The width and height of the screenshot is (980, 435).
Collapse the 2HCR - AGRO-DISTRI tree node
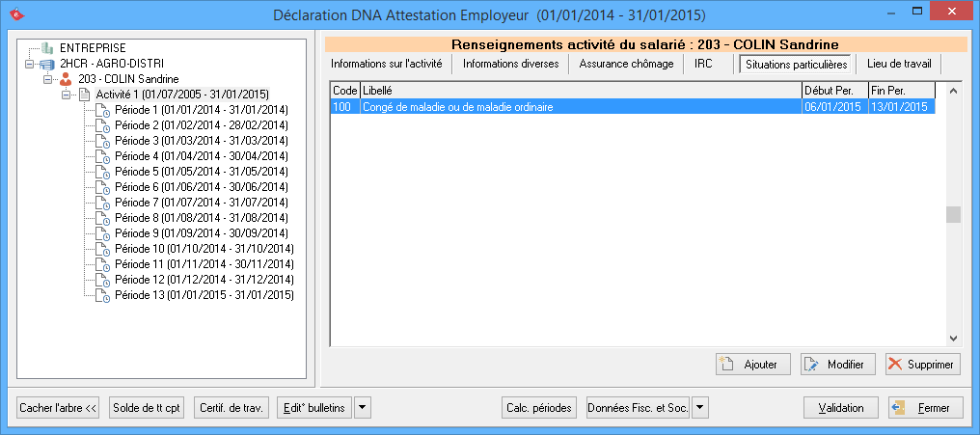pyautogui.click(x=30, y=64)
